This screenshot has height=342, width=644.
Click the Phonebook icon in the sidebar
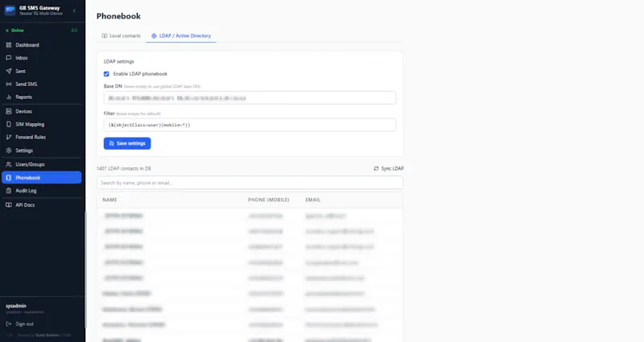[x=9, y=178]
